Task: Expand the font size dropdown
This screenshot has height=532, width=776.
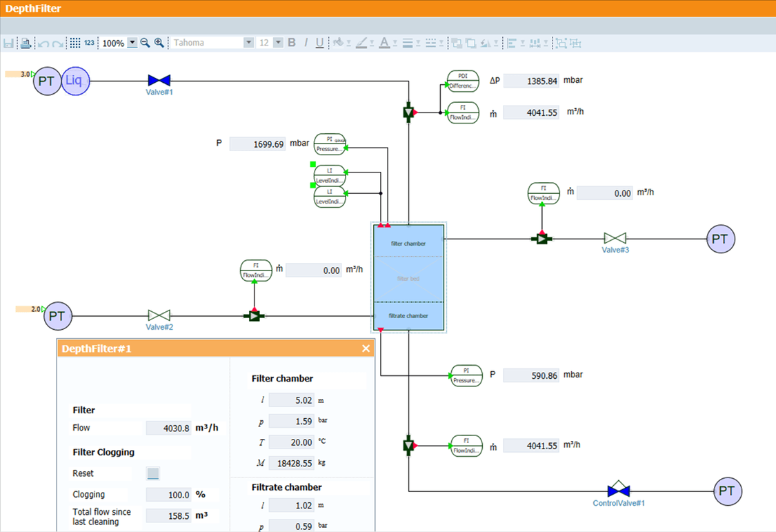Action: (278, 43)
